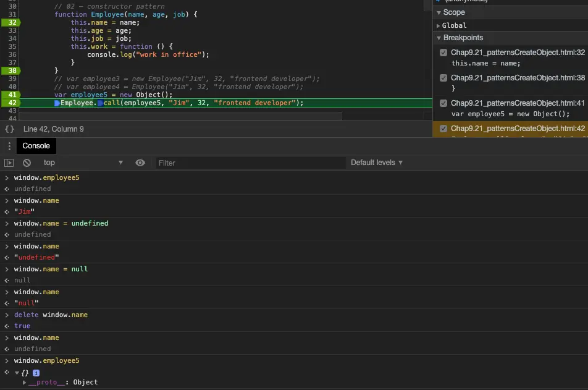Expand the Global scope entry

point(438,26)
